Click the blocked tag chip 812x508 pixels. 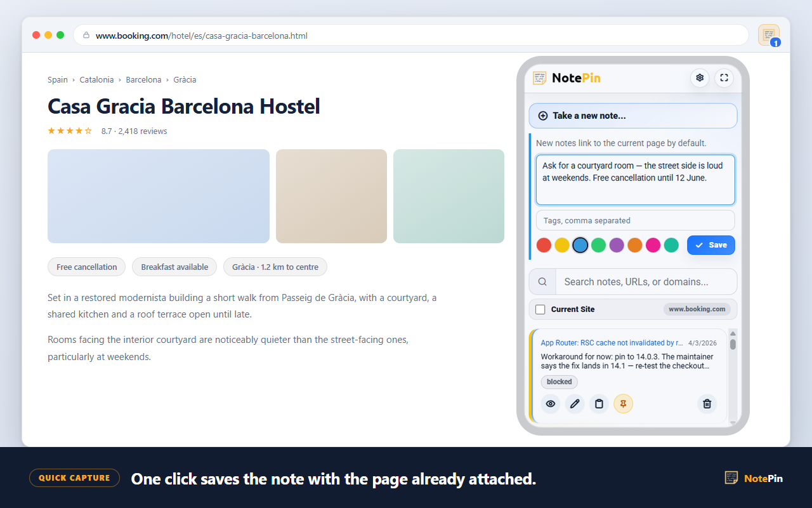point(559,382)
